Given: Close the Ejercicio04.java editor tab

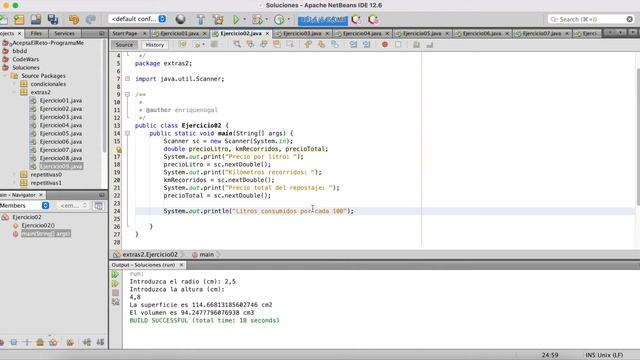Looking at the screenshot, I should click(387, 33).
